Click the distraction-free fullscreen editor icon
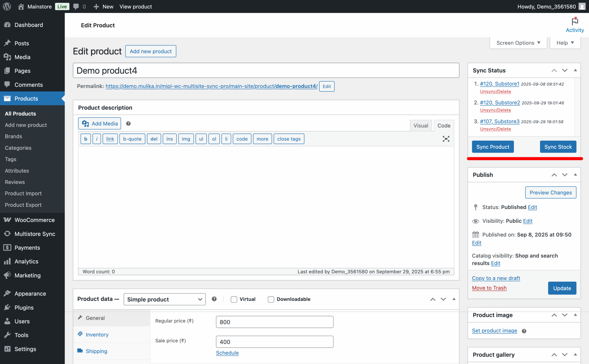 (446, 139)
